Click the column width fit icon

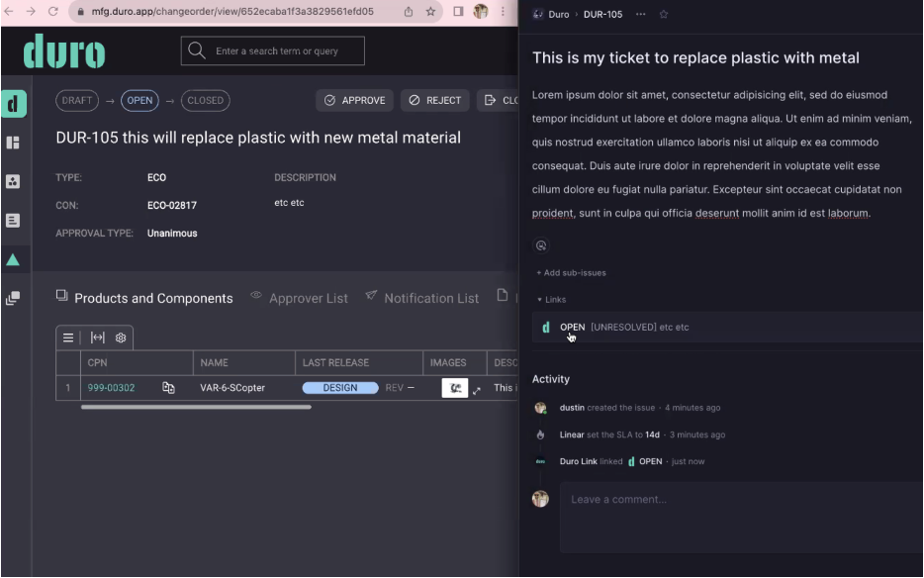(x=97, y=337)
